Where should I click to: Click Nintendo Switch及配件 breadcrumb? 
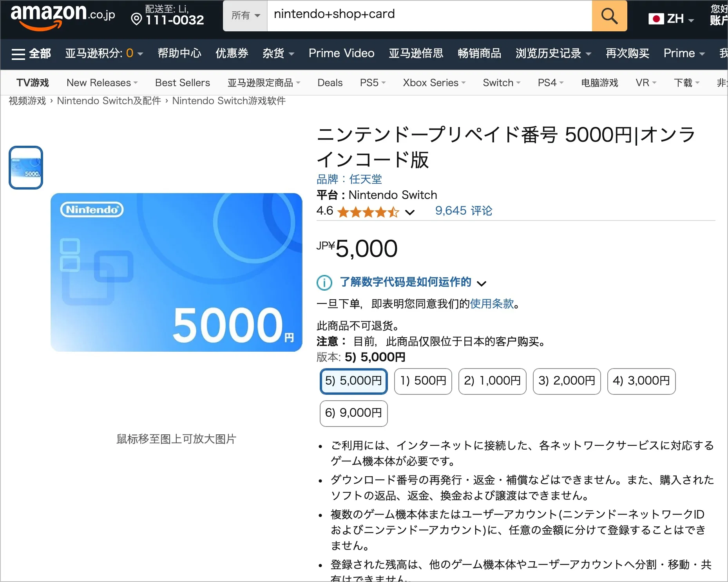(109, 101)
